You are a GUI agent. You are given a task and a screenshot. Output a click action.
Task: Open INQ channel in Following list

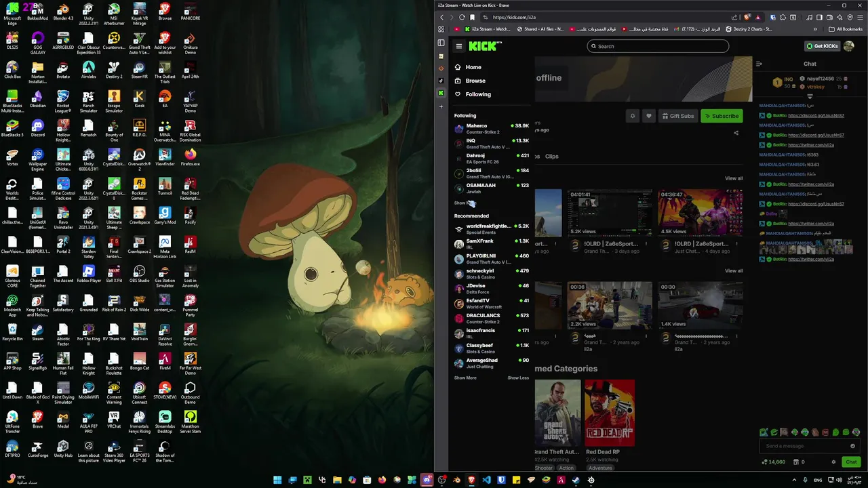pyautogui.click(x=492, y=143)
